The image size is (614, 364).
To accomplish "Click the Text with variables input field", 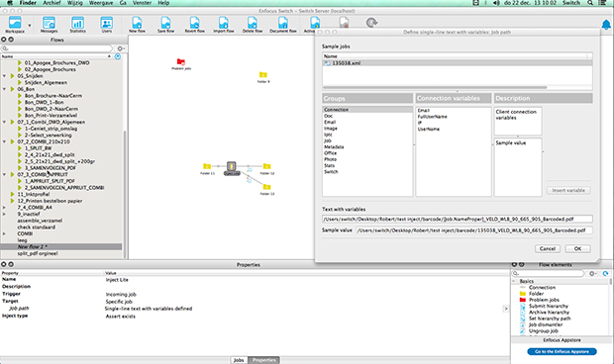I will (x=457, y=220).
